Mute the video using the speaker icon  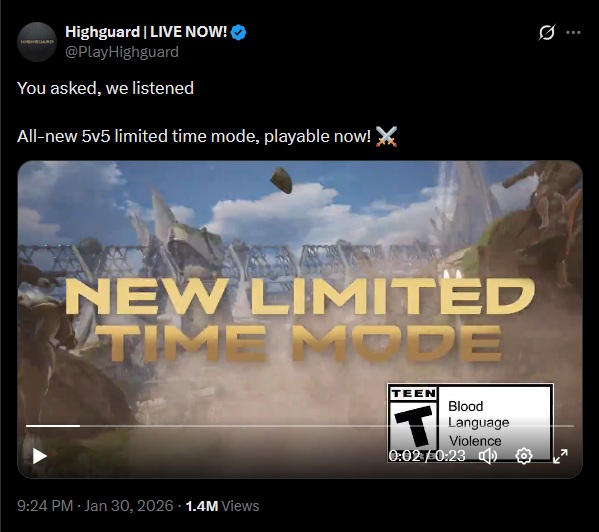pyautogui.click(x=488, y=456)
